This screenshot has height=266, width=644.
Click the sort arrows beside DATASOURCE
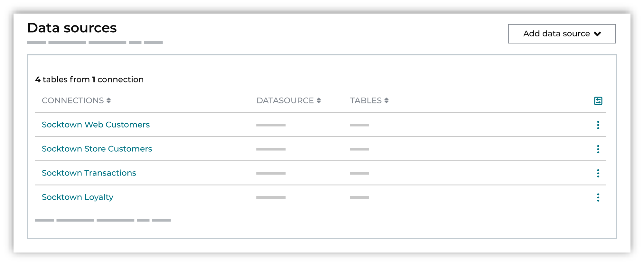click(319, 100)
